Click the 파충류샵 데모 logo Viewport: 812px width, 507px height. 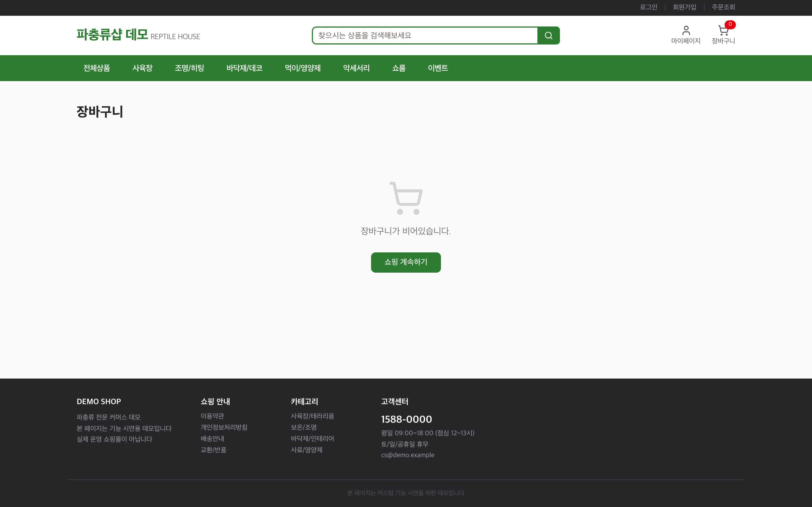(138, 35)
